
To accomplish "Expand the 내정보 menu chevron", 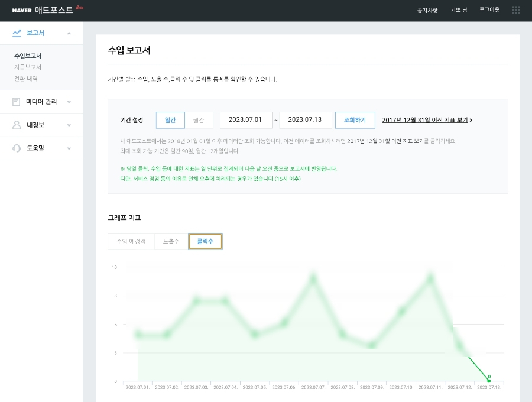I will (x=69, y=125).
